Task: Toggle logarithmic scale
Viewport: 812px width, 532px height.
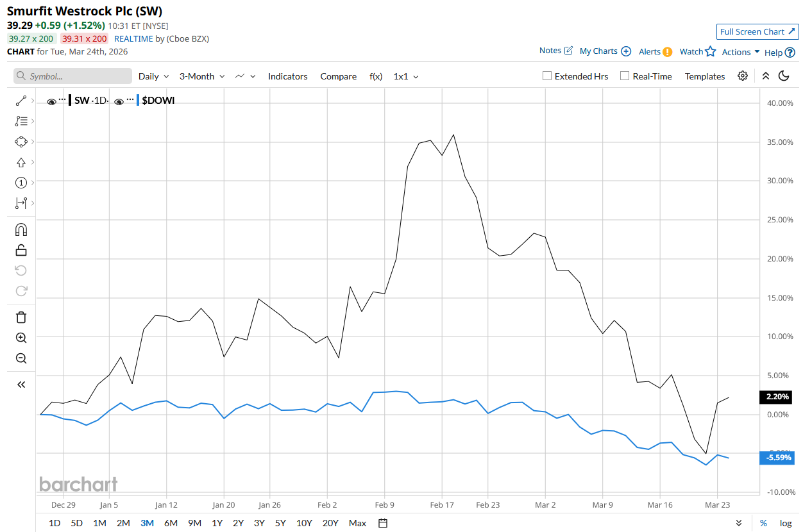Action: coord(786,523)
